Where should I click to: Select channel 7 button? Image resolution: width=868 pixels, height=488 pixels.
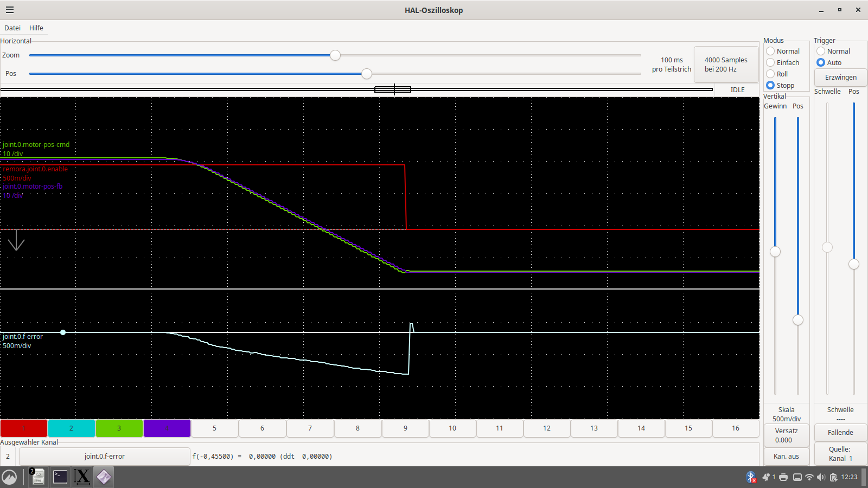310,428
